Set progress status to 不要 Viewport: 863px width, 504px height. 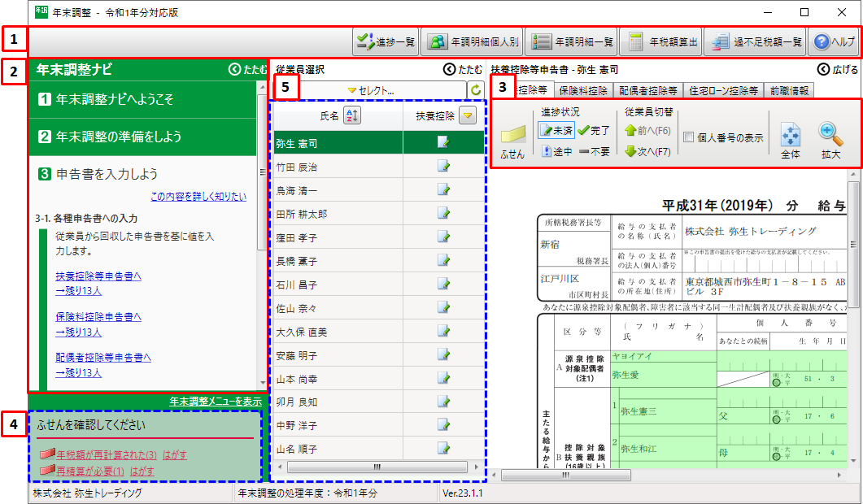point(594,151)
